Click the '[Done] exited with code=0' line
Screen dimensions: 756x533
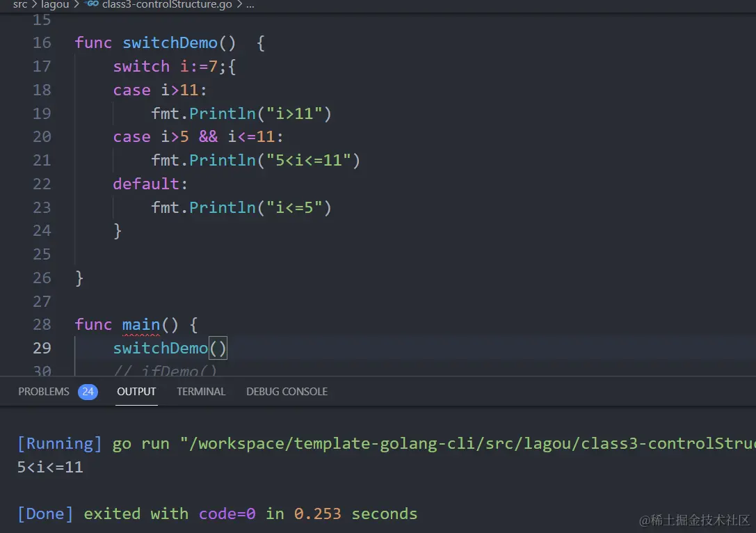[217, 514]
